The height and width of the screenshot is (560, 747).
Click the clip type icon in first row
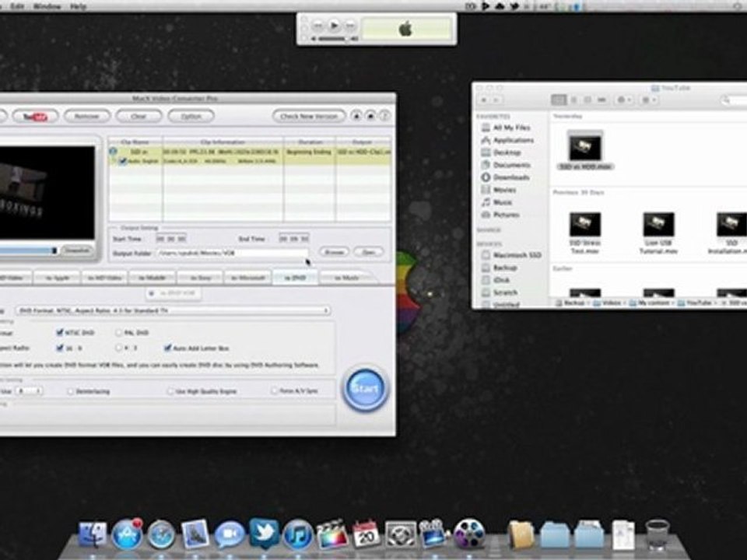(x=113, y=152)
